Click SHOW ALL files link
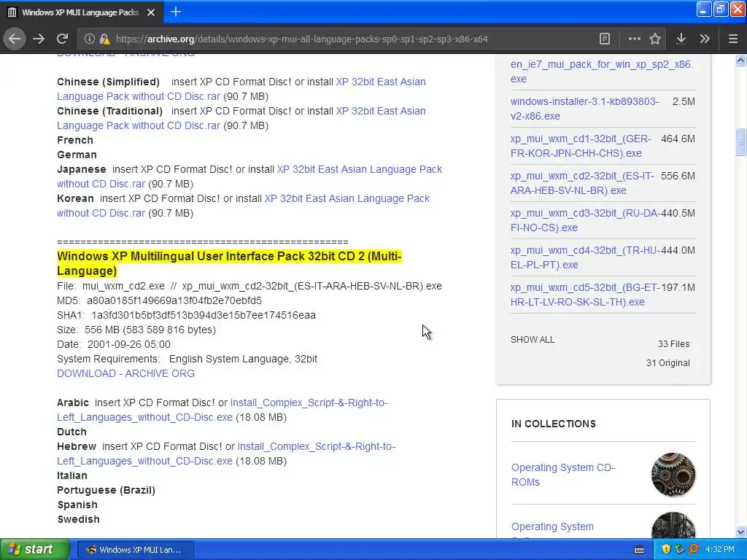This screenshot has height=560, width=747. (x=533, y=340)
